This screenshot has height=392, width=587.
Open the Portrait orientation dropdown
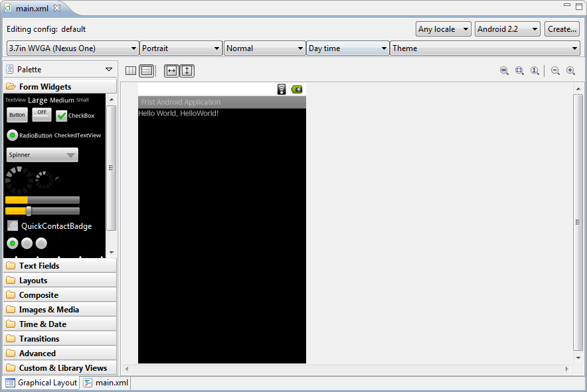(181, 48)
